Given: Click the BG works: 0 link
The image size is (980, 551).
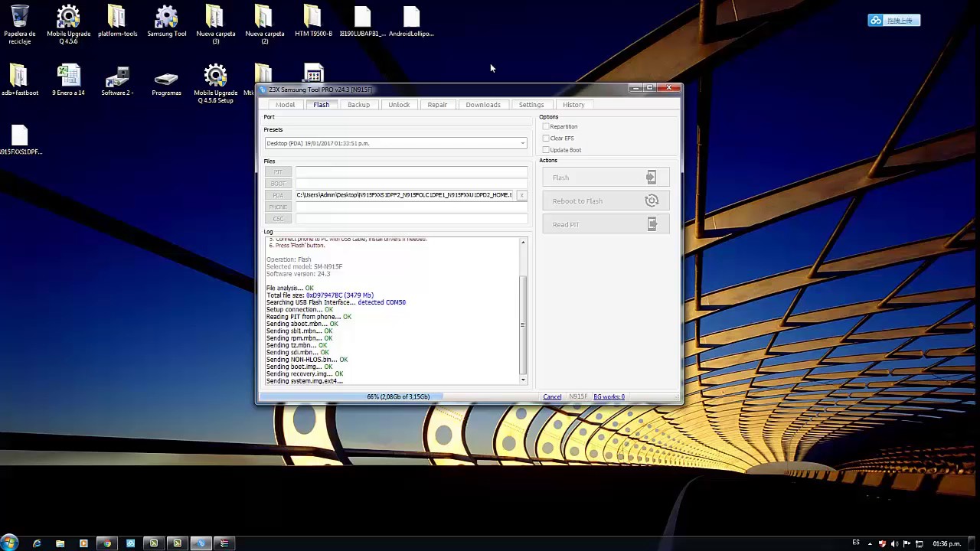Looking at the screenshot, I should [609, 396].
